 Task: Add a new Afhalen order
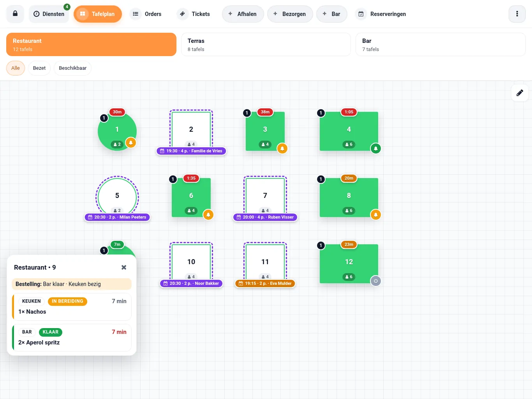243,14
